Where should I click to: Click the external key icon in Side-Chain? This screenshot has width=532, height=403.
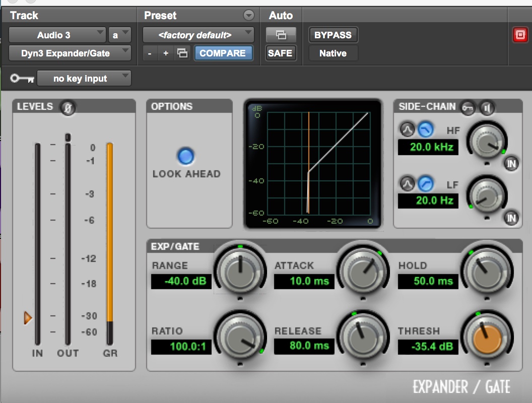(x=468, y=107)
